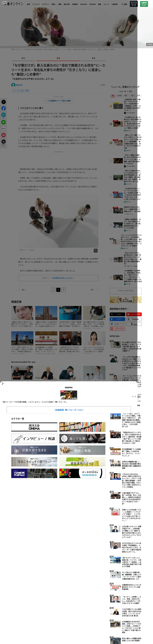This screenshot has width=153, height=644.
Task: Open 公式YouTube button
Action: coord(117,329)
